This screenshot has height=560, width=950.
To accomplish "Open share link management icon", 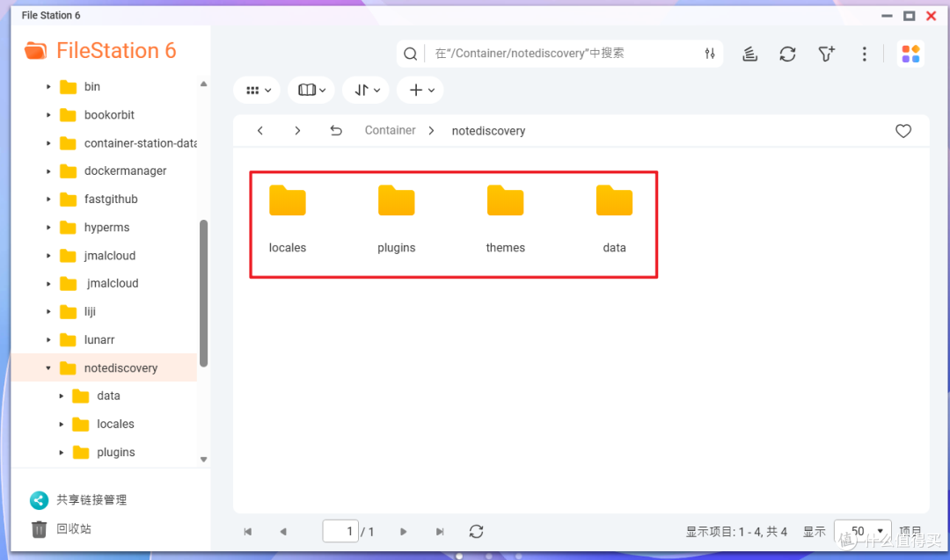I will point(39,500).
